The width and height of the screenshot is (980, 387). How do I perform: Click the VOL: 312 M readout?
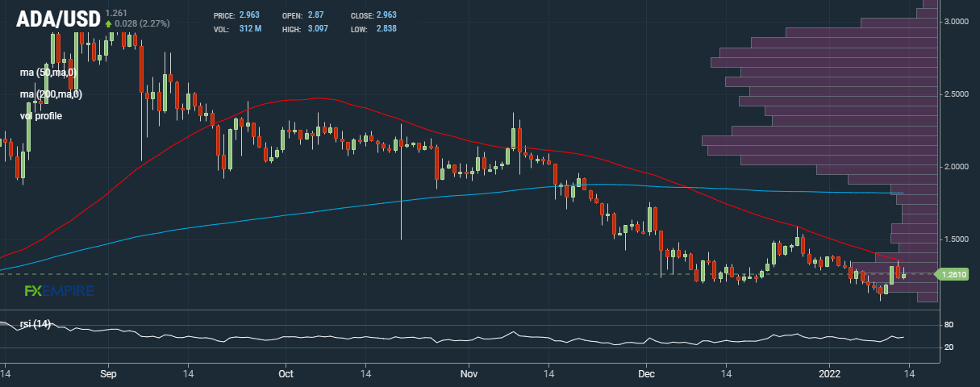(x=237, y=29)
